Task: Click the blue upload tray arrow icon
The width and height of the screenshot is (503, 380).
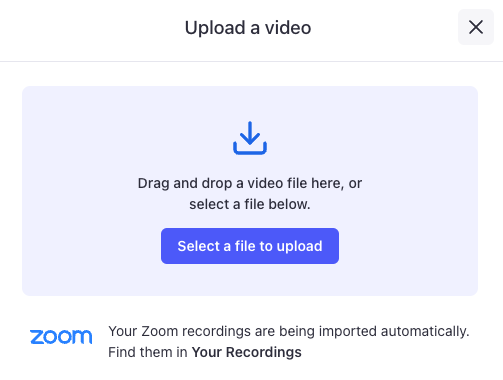Action: (250, 138)
